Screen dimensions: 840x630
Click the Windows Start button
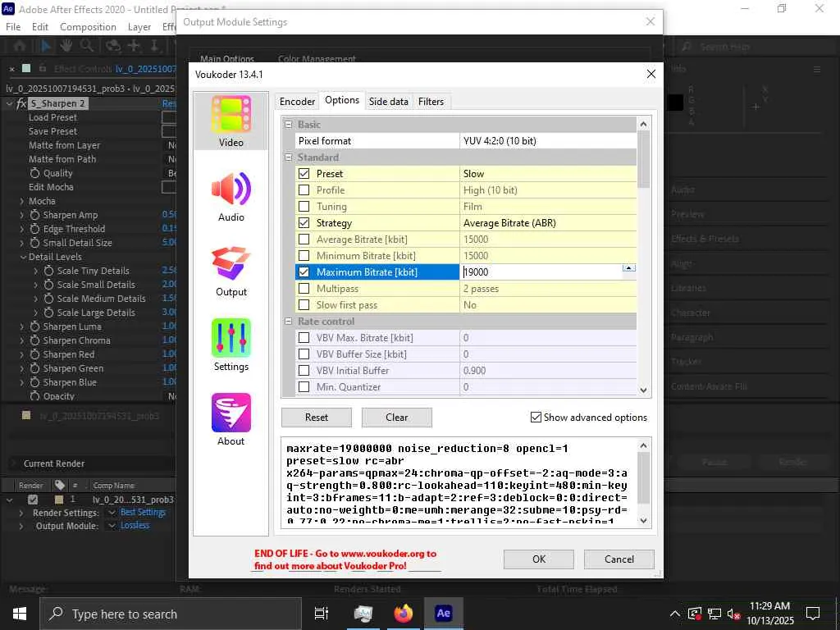20,614
